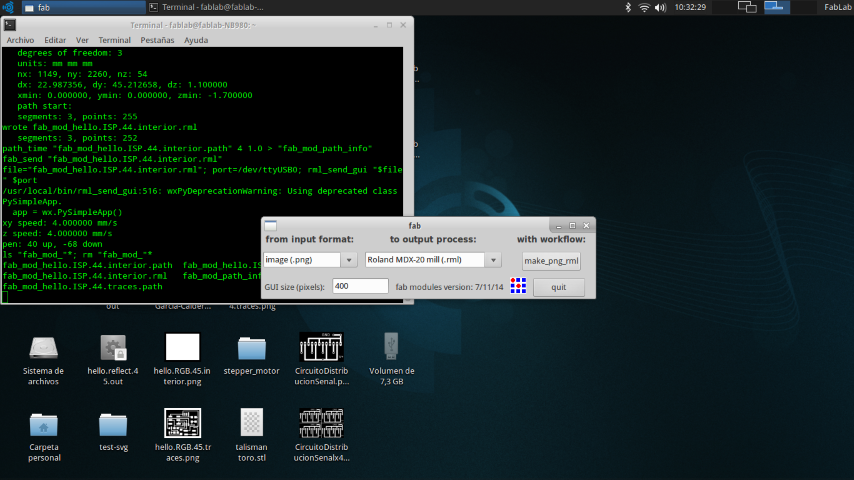Click the image (.png) format combo box
Viewport: 854px width, 480px height.
302,260
